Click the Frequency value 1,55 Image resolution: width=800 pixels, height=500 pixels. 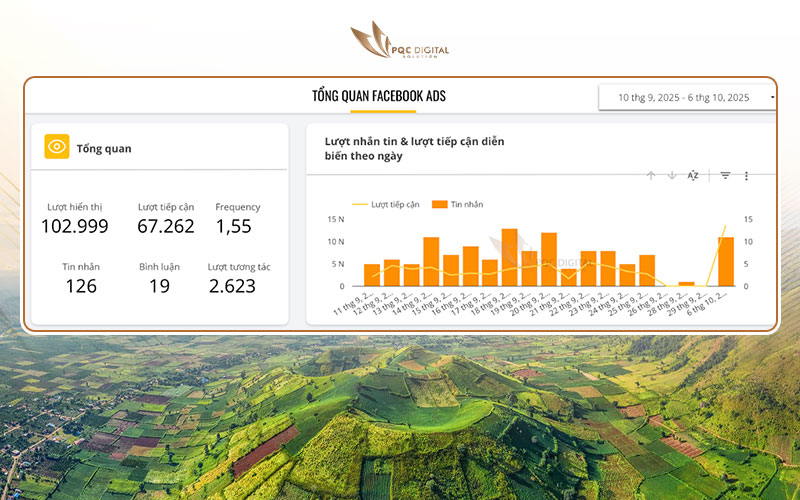point(234,226)
